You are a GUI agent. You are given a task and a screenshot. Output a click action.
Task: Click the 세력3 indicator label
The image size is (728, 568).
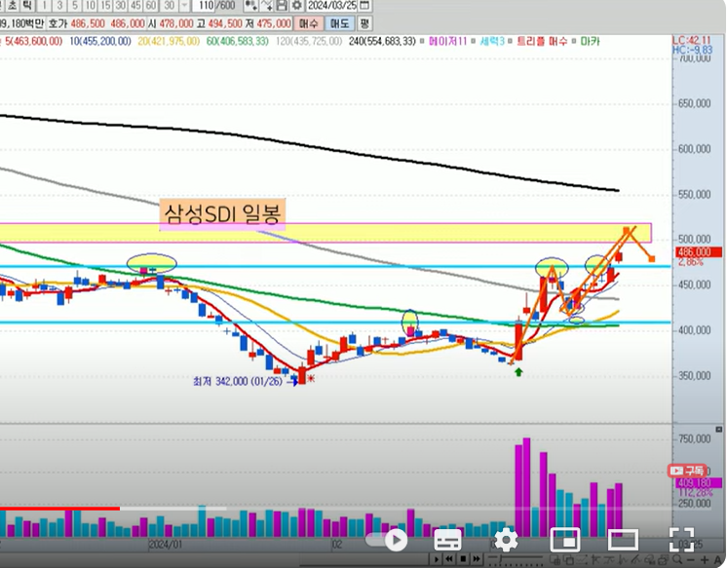point(492,41)
